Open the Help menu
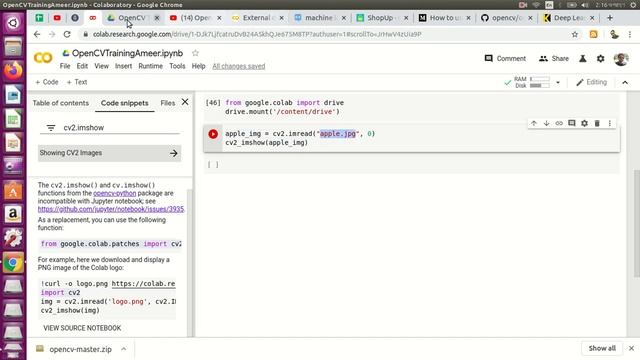This screenshot has width=640, height=360. pyautogui.click(x=198, y=66)
